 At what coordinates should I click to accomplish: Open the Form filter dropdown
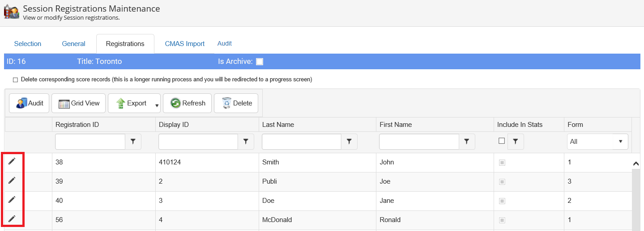[x=597, y=142]
